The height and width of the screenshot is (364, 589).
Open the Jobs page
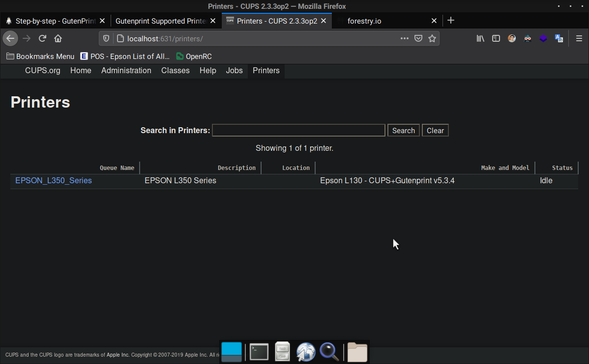(235, 71)
